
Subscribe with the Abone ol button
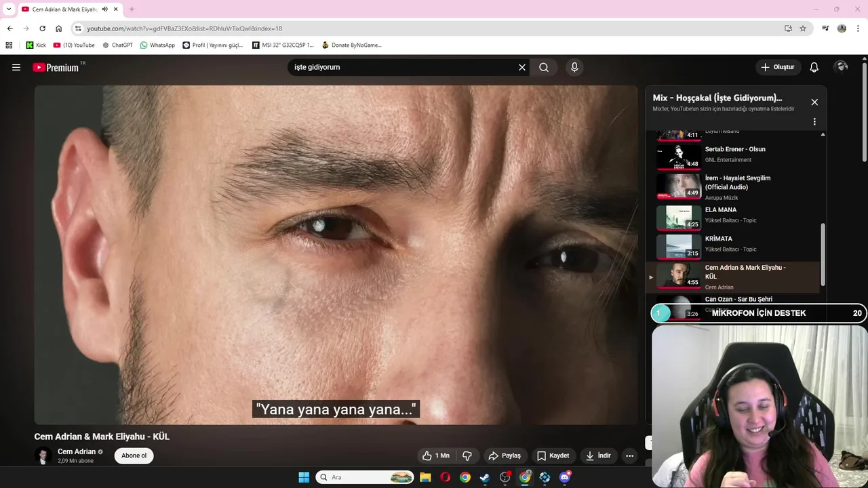click(x=134, y=455)
